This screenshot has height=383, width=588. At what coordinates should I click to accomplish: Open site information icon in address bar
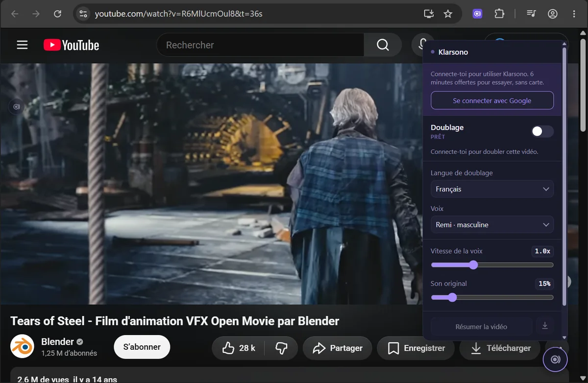pos(83,14)
